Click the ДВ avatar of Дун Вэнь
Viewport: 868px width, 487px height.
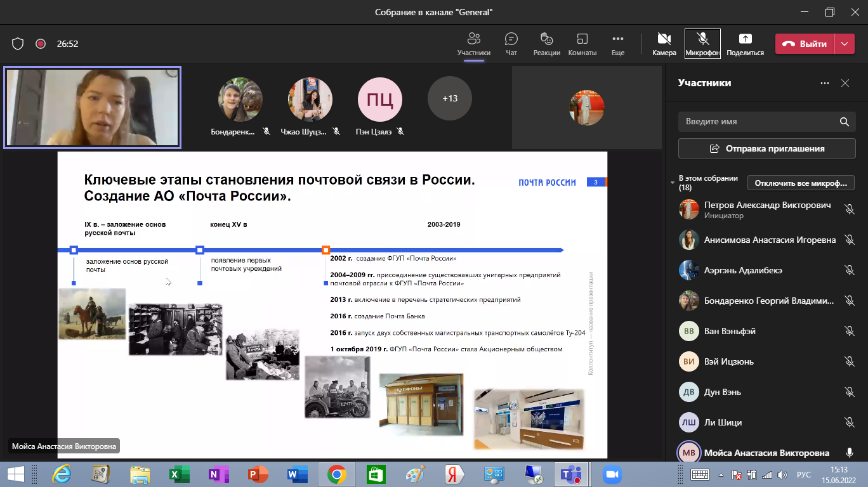tap(689, 392)
